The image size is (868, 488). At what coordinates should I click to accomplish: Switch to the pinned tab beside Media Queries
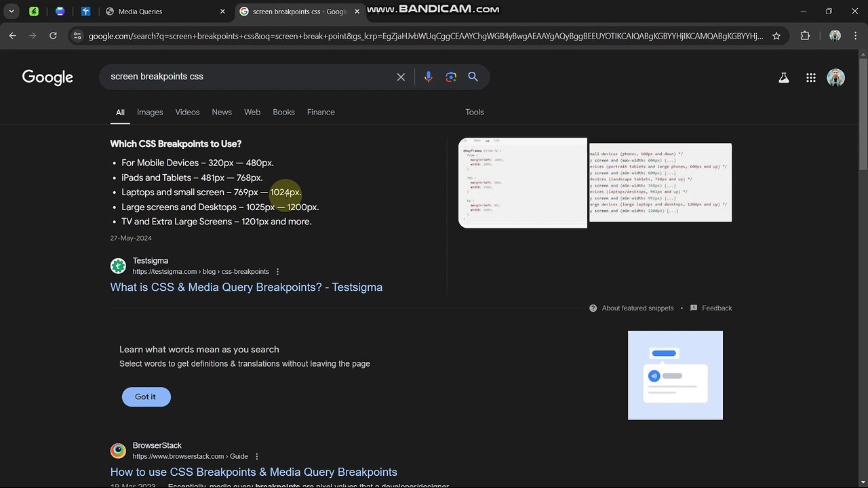(x=86, y=12)
